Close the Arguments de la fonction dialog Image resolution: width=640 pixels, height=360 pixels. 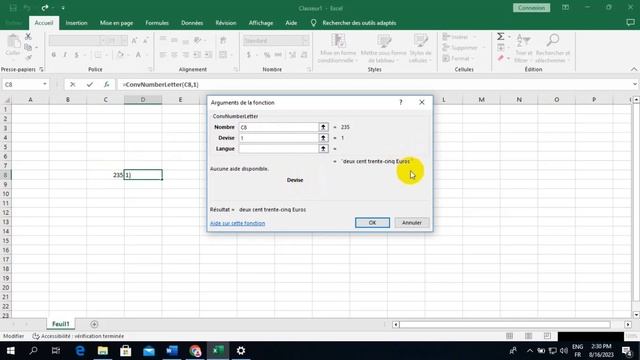(422, 102)
